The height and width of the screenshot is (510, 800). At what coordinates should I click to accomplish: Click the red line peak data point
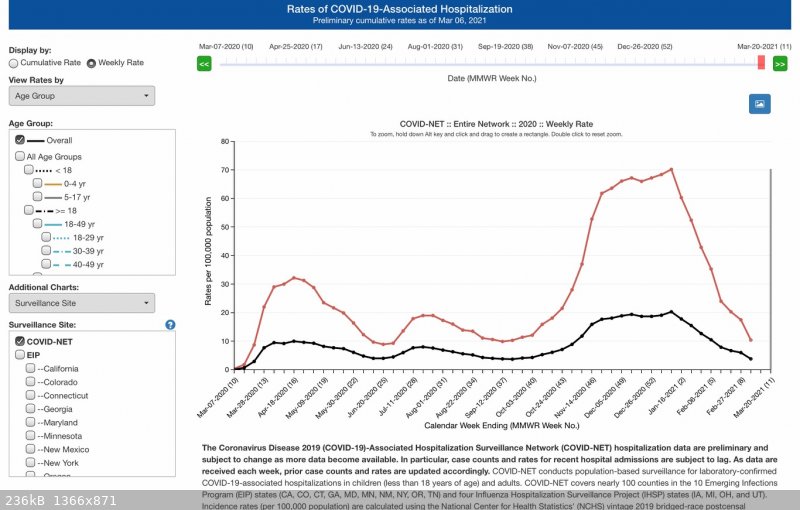(671, 169)
